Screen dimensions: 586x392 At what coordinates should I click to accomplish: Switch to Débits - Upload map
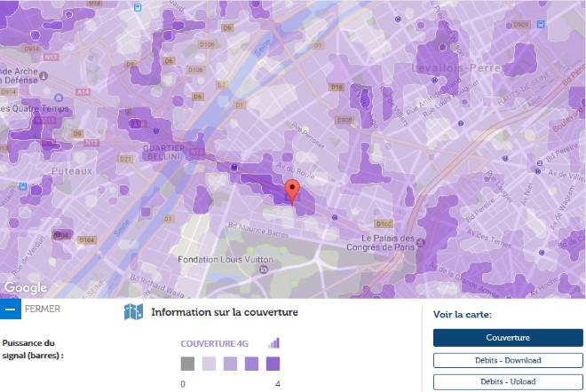point(508,381)
